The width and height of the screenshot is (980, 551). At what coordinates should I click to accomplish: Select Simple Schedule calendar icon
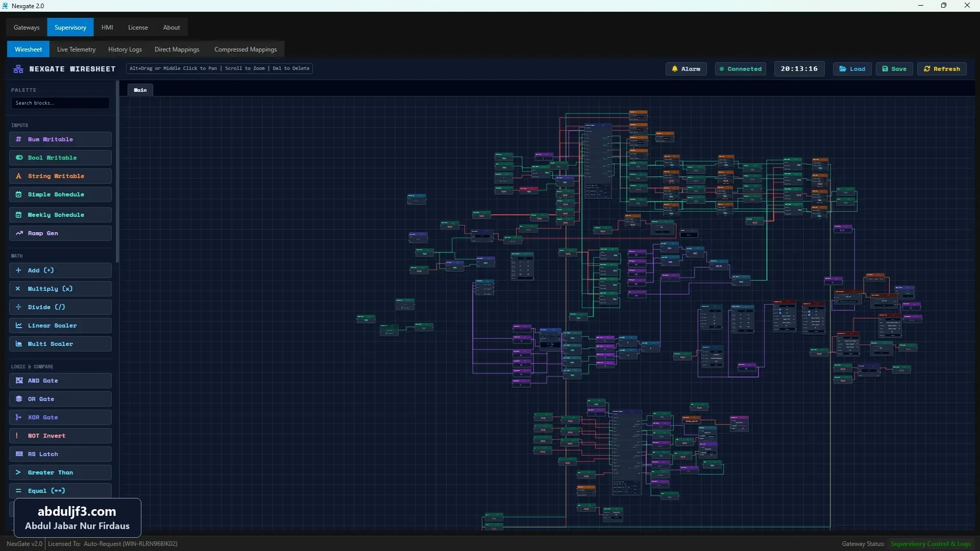tap(19, 194)
